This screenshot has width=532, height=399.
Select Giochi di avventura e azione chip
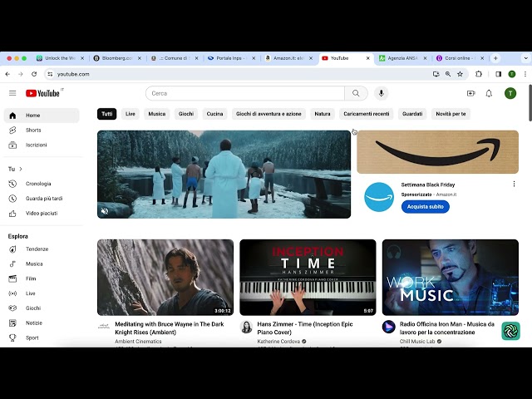[x=268, y=114]
